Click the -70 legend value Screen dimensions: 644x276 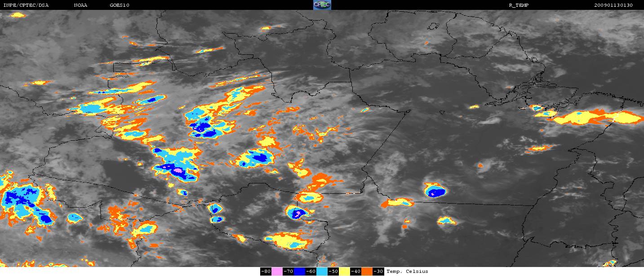pyautogui.click(x=288, y=272)
